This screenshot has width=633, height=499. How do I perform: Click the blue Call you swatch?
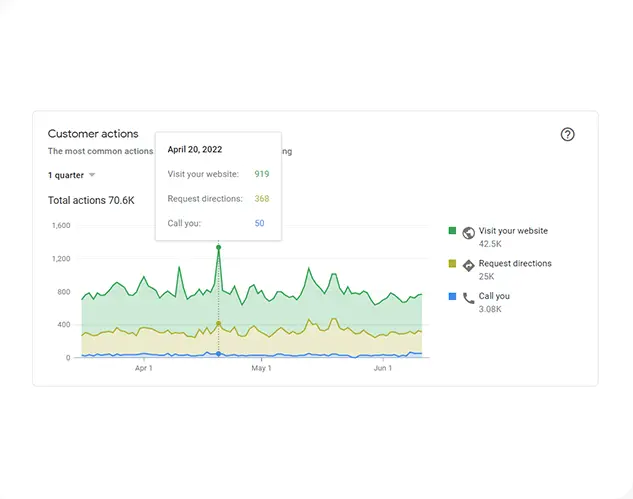[x=452, y=297]
